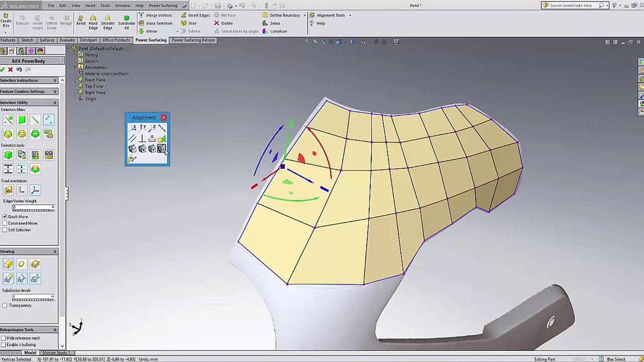644x362 pixels.
Task: Click the Subdivide All icon
Action: (126, 18)
